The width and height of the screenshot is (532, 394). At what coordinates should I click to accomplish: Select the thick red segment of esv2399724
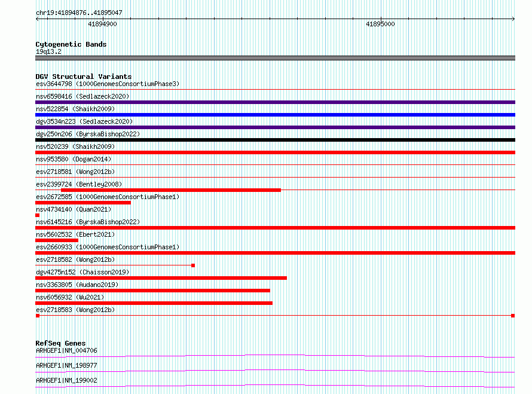pyautogui.click(x=171, y=190)
